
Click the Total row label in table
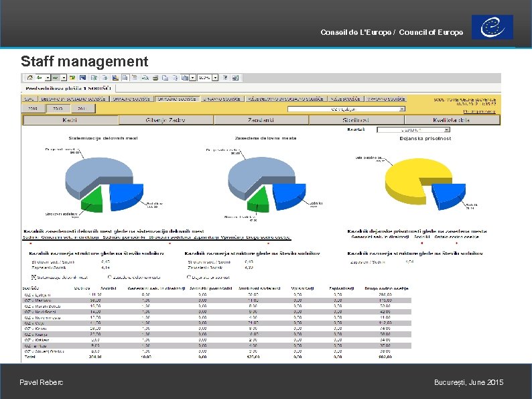[x=30, y=357]
